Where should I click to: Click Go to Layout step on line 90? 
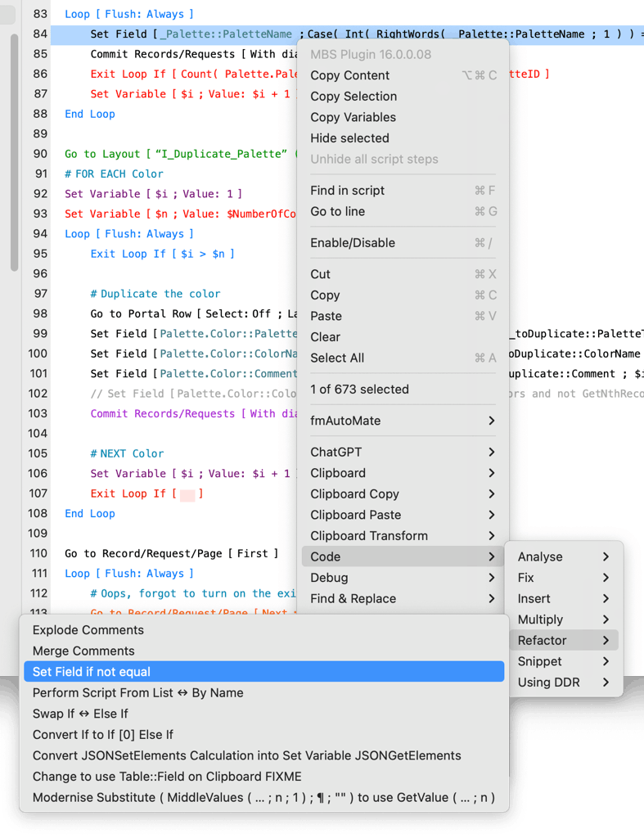pos(181,154)
